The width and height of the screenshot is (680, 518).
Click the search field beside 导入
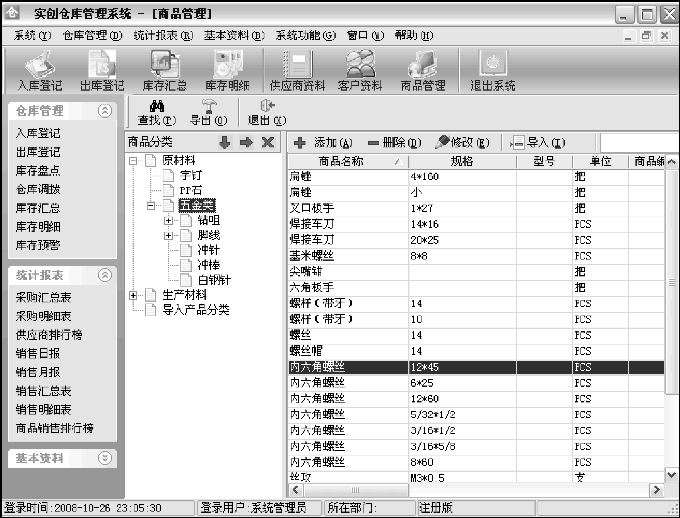click(639, 142)
